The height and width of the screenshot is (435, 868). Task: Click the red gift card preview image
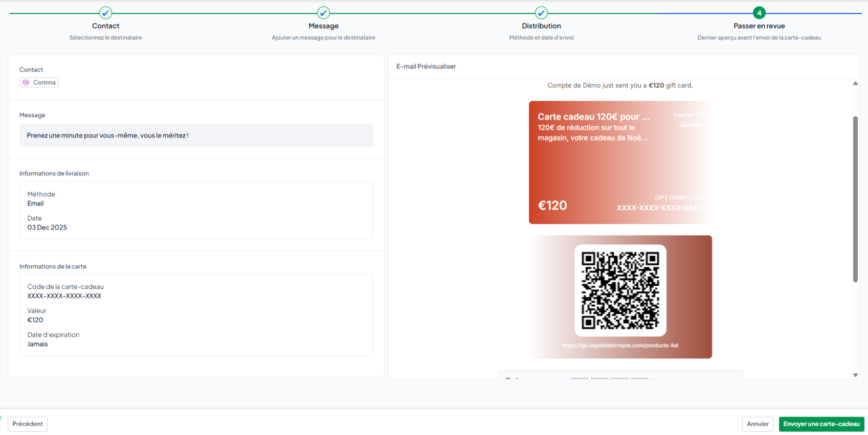tap(620, 163)
